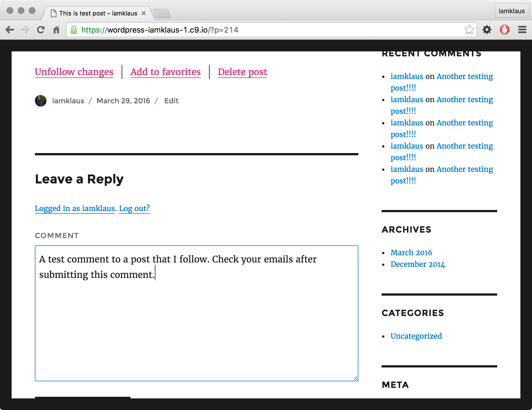Click Add to favorites link
532x410 pixels.
click(x=165, y=72)
